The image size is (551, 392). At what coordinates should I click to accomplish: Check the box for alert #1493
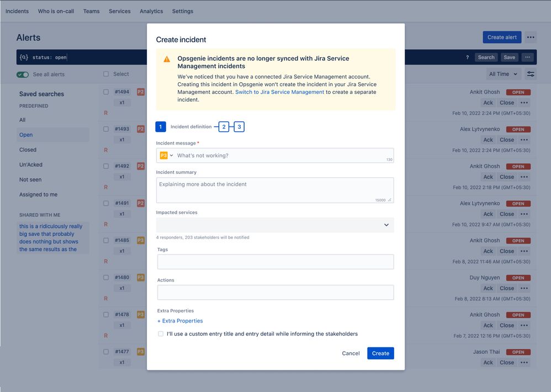pyautogui.click(x=106, y=129)
